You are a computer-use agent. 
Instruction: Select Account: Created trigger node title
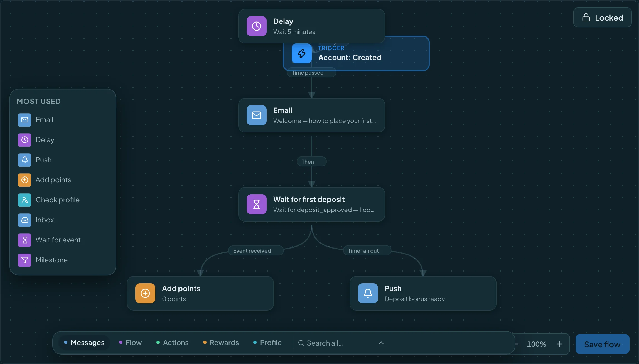tap(350, 58)
